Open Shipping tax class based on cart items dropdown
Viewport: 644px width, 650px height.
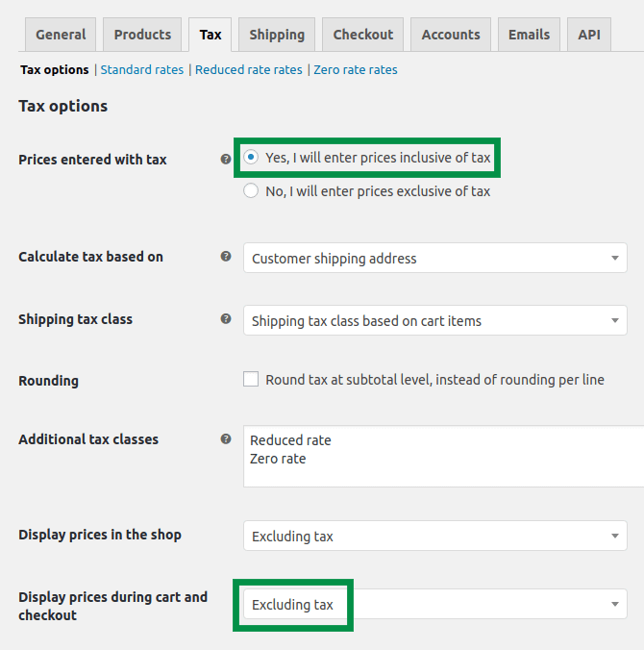click(x=435, y=320)
